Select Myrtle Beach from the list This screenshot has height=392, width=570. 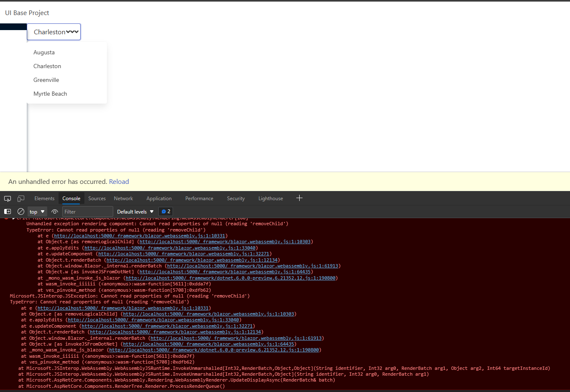click(50, 94)
